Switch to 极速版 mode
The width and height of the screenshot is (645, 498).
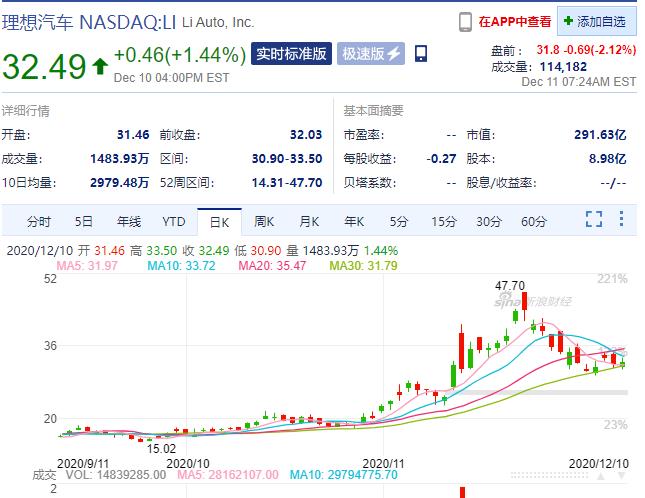pyautogui.click(x=371, y=53)
